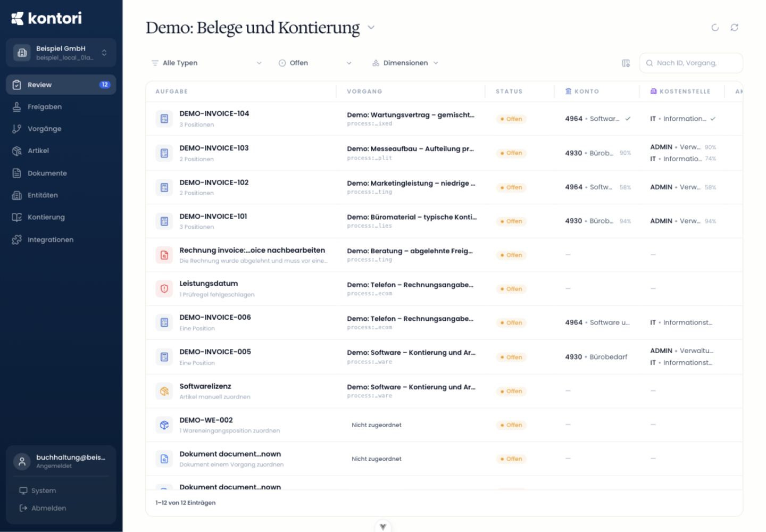Click the Leistungsdatum shield warning icon
766x532 pixels.
[x=164, y=289]
